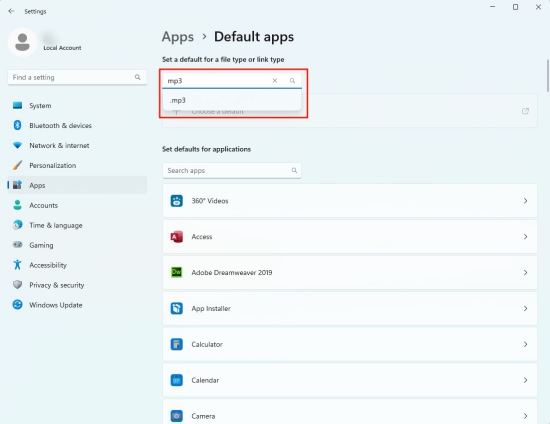Click the Adobe Dreamweaver 2019 icon
This screenshot has height=424, width=550.
[176, 272]
